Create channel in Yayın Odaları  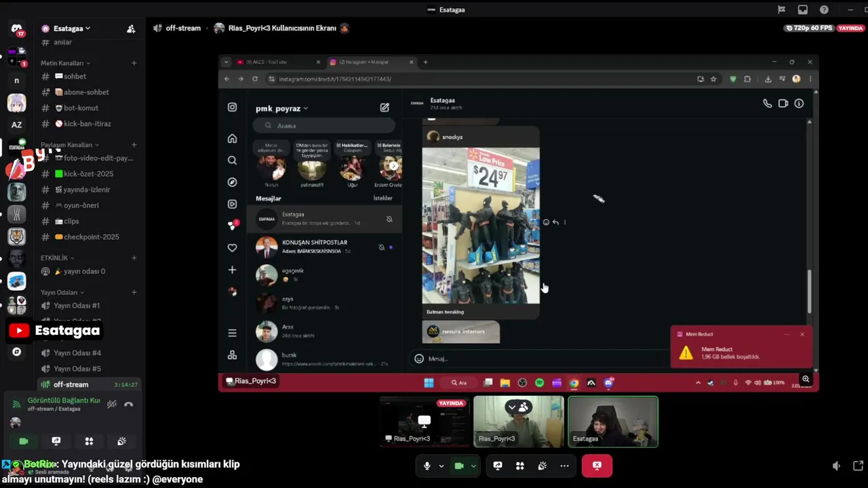pyautogui.click(x=134, y=293)
